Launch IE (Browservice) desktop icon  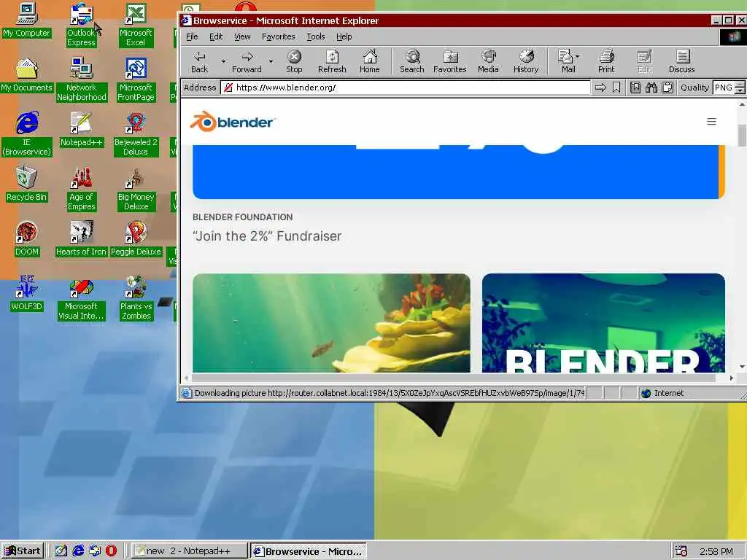tap(27, 134)
